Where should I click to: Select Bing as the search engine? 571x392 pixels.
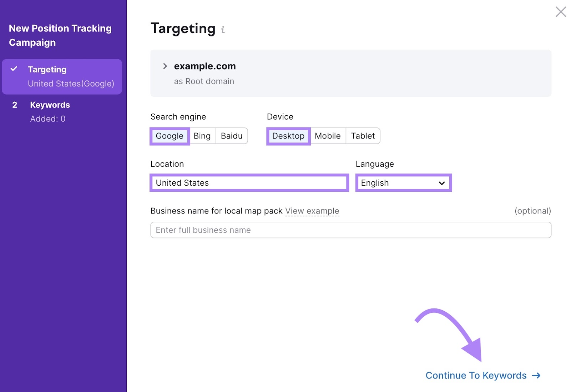click(202, 136)
